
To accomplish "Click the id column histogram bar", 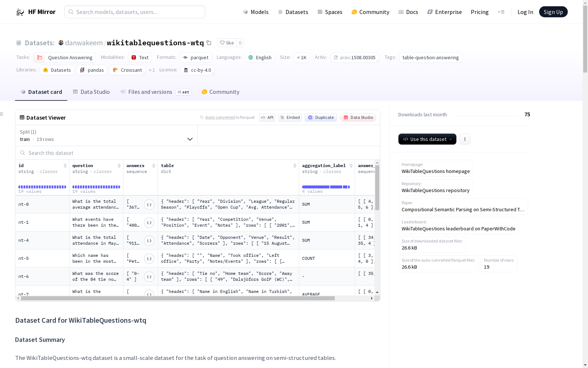I will point(42,187).
